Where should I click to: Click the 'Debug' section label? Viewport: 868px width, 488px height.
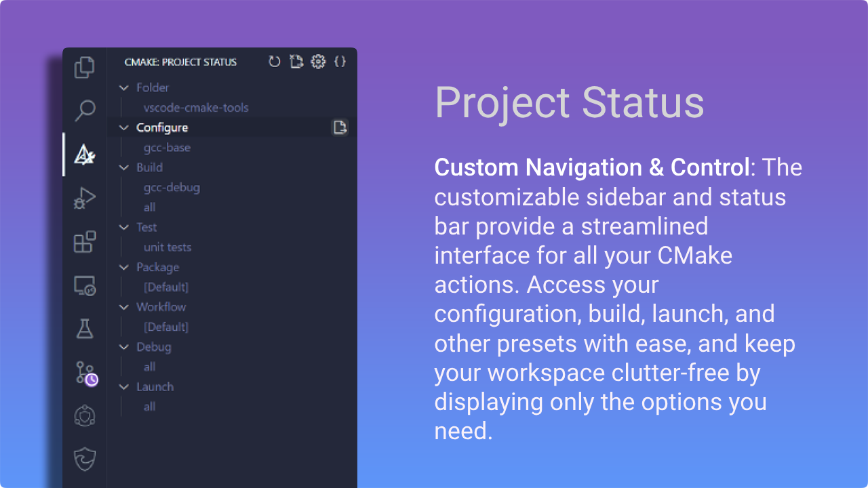coord(153,347)
